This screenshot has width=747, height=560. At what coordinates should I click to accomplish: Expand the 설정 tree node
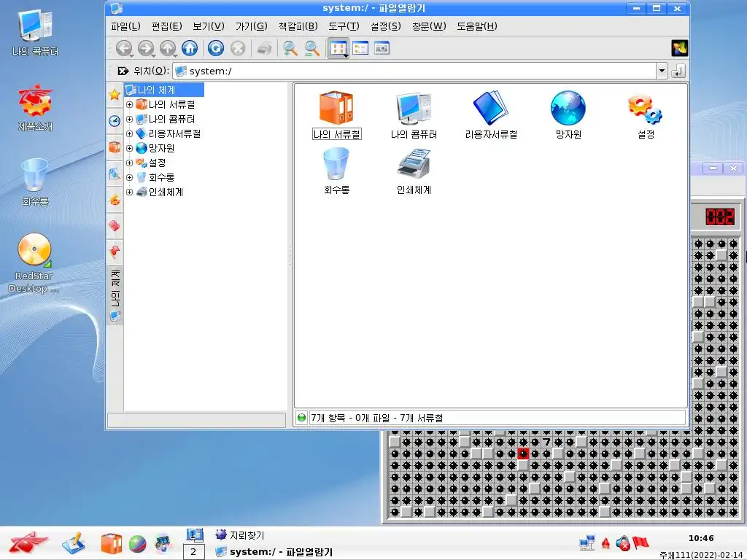129,163
